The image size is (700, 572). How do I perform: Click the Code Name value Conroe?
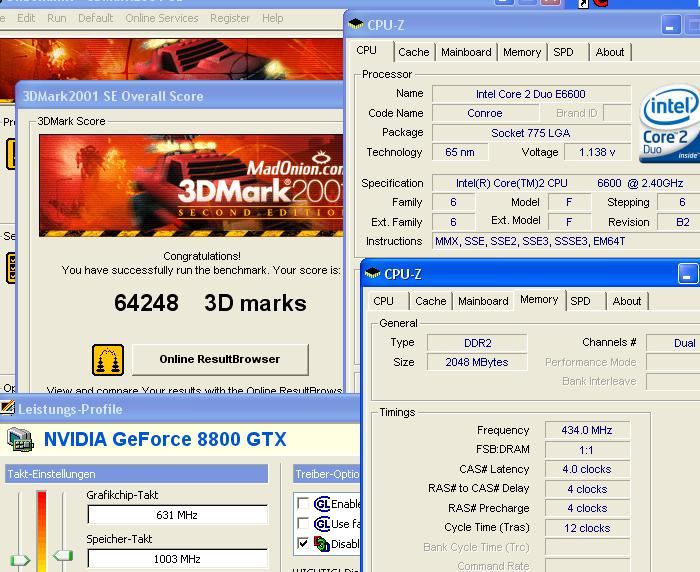click(485, 113)
